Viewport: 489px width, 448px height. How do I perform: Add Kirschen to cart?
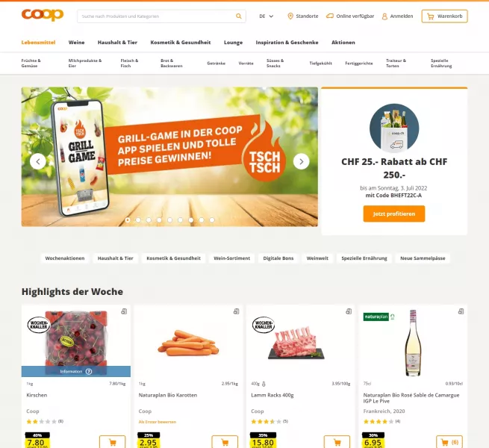(112, 442)
